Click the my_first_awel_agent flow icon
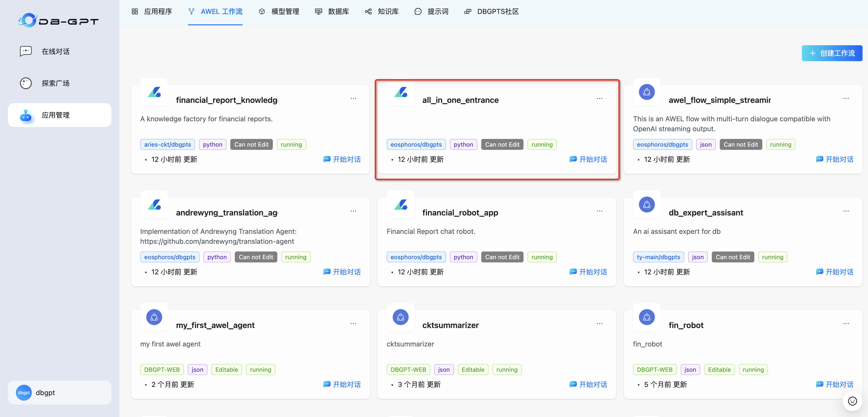868x417 pixels. pos(154,317)
